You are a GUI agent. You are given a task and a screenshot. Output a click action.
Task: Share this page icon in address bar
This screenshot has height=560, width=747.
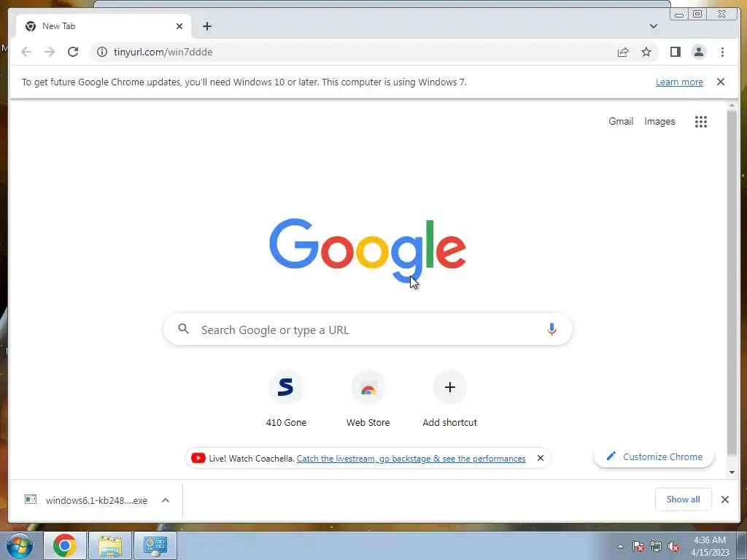[x=623, y=52]
